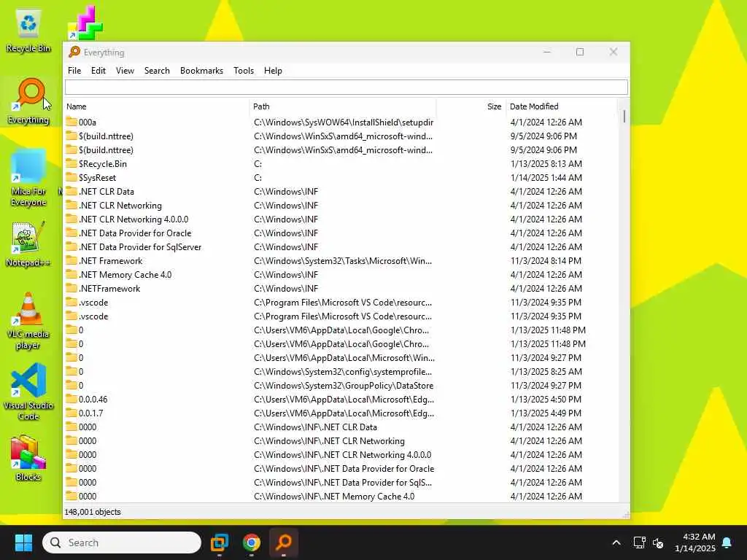Sort results by the Size column header
The width and height of the screenshot is (747, 560).
click(x=471, y=106)
